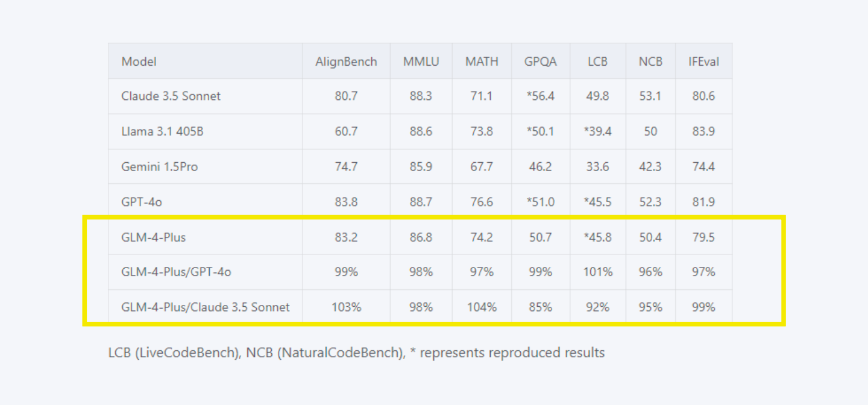Click the GLM-4-Plus row label

153,237
